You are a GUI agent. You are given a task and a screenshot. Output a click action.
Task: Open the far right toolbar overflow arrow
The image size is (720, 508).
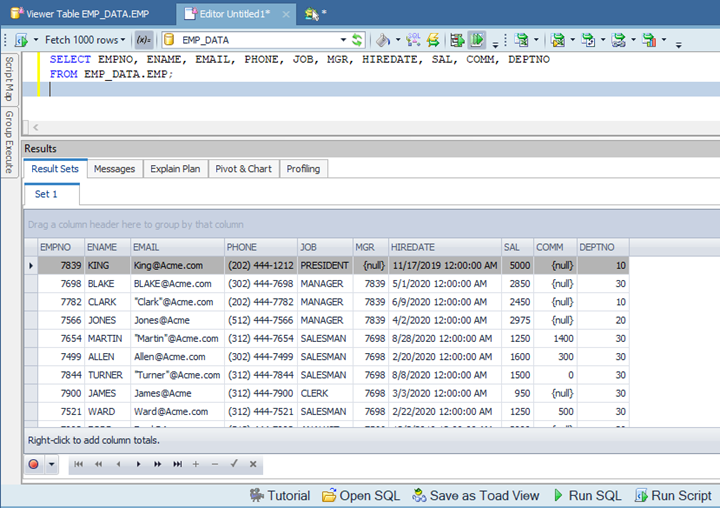coord(678,44)
